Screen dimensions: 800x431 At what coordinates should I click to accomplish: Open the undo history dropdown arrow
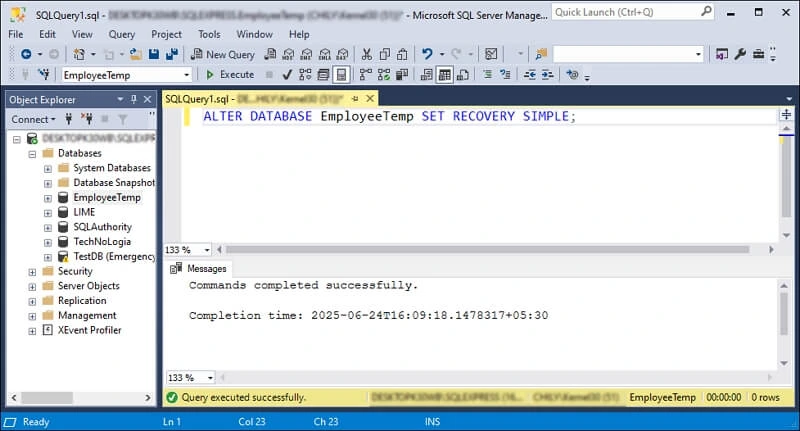pyautogui.click(x=442, y=54)
